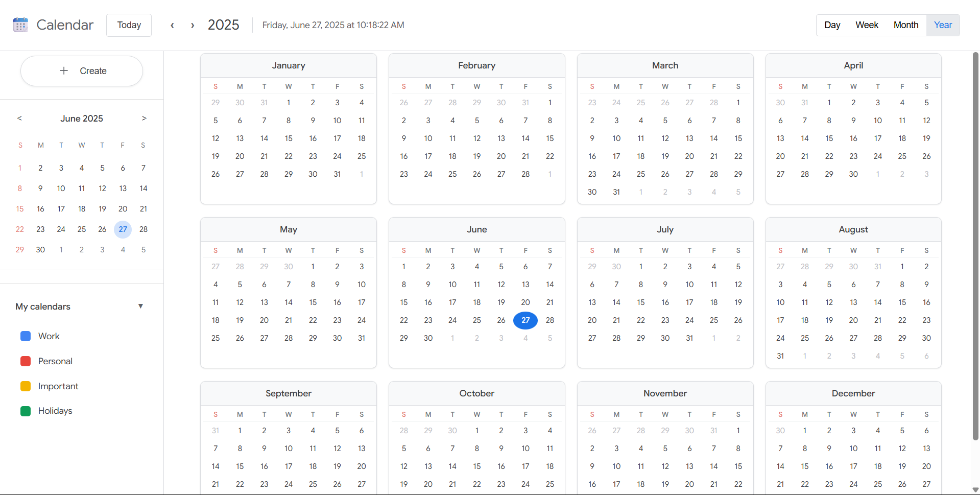This screenshot has height=495, width=980.
Task: Select July 4 in year grid
Action: pyautogui.click(x=714, y=267)
